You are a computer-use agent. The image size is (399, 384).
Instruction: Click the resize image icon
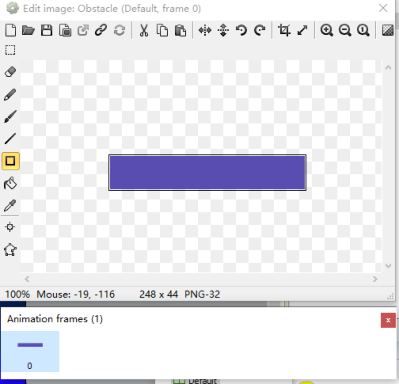pyautogui.click(x=302, y=30)
